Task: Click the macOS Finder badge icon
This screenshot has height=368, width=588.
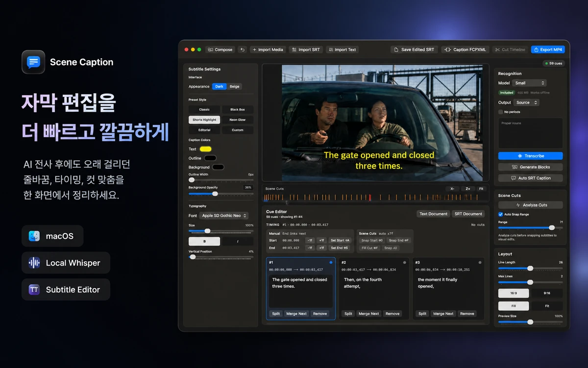Action: [34, 236]
